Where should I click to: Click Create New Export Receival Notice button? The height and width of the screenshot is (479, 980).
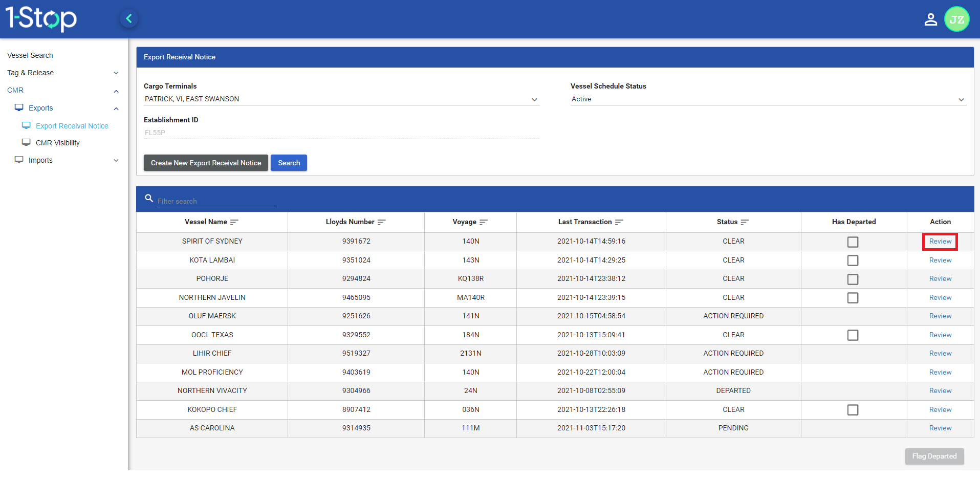coord(206,163)
